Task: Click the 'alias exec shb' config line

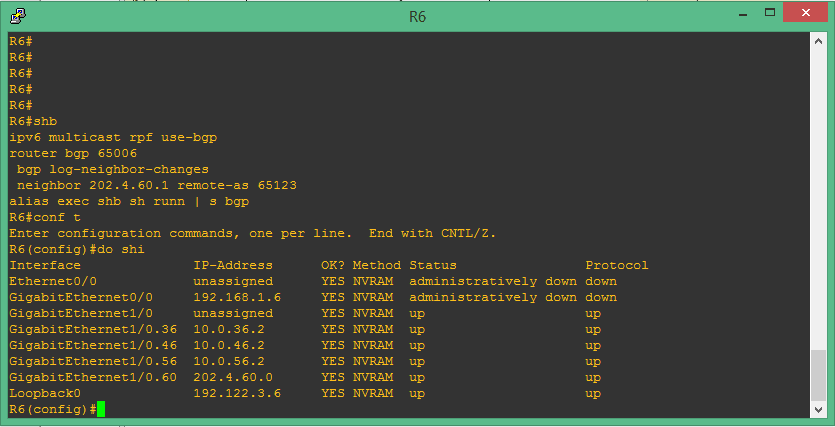Action: click(x=129, y=201)
